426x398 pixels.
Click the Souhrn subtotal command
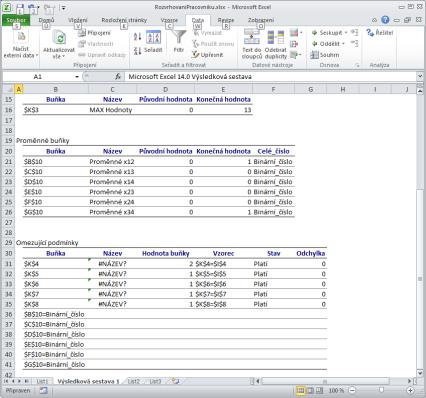pyautogui.click(x=325, y=55)
